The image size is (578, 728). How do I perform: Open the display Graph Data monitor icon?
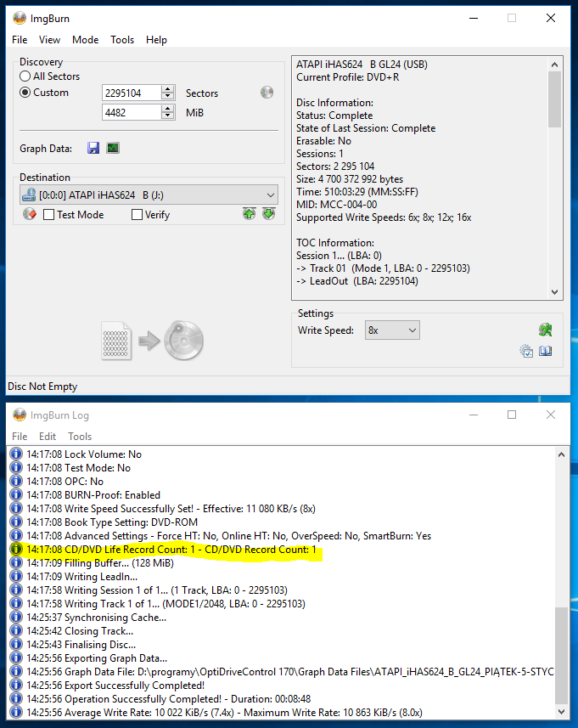(x=113, y=148)
